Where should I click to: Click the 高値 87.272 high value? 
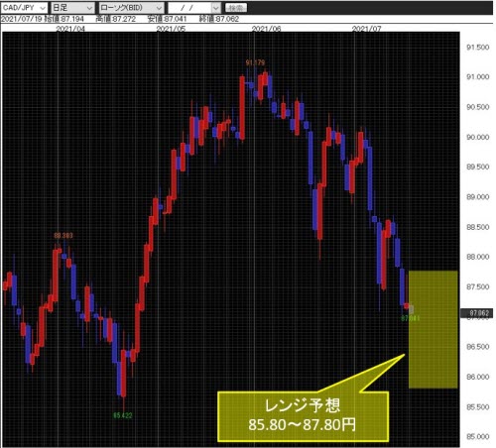(116, 19)
